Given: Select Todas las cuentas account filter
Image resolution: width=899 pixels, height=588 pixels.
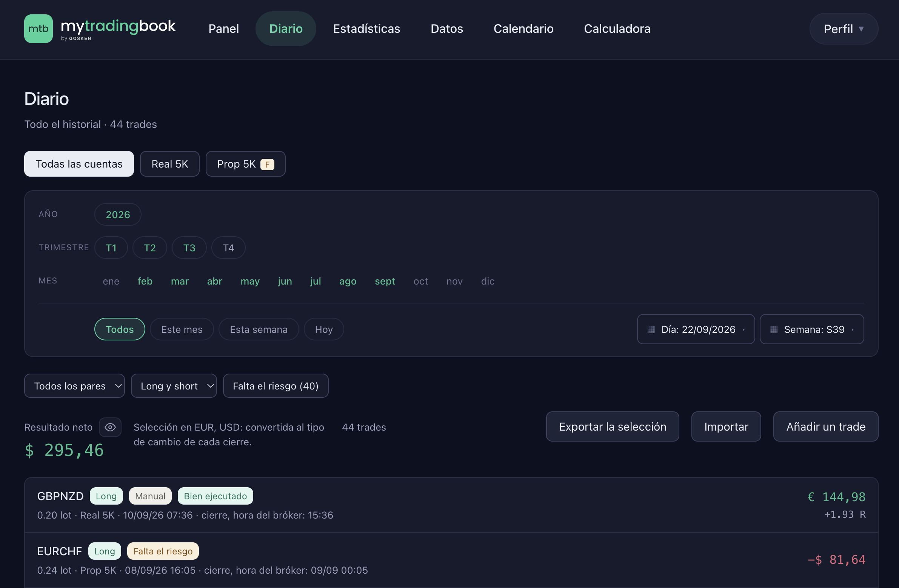Looking at the screenshot, I should tap(79, 164).
